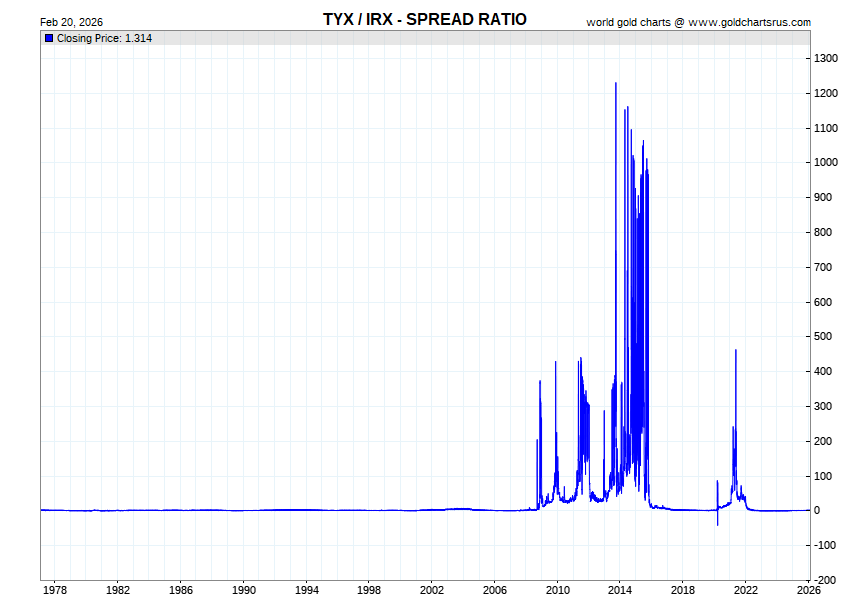Click the x-axis year label 1978
Screen dimensions: 850x616
pos(55,590)
